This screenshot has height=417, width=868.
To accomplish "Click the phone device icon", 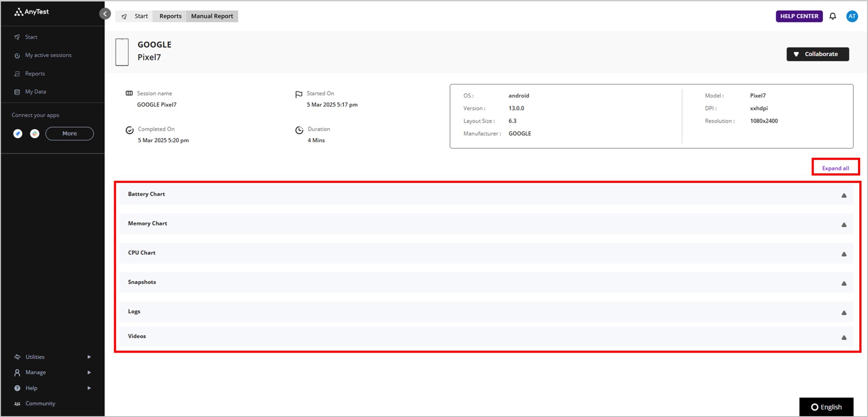I will (x=122, y=52).
